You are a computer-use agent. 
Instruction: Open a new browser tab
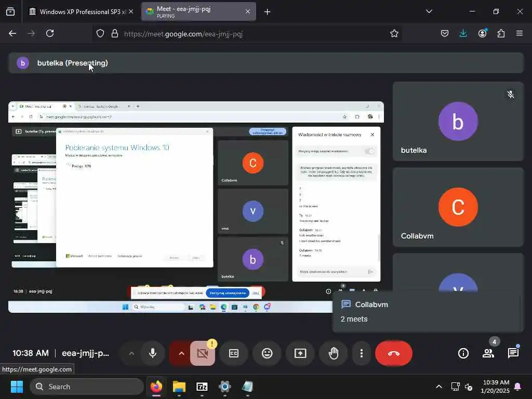click(268, 12)
